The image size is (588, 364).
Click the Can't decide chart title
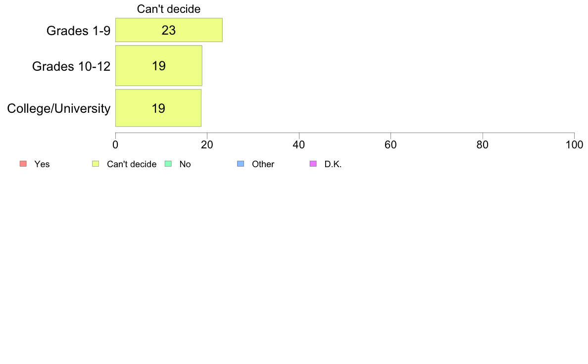169,9
